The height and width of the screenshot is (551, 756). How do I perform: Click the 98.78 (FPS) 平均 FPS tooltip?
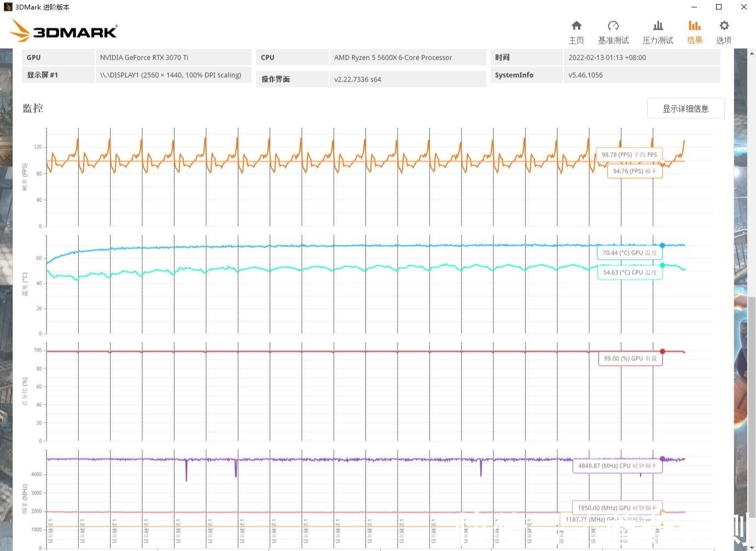click(x=629, y=155)
